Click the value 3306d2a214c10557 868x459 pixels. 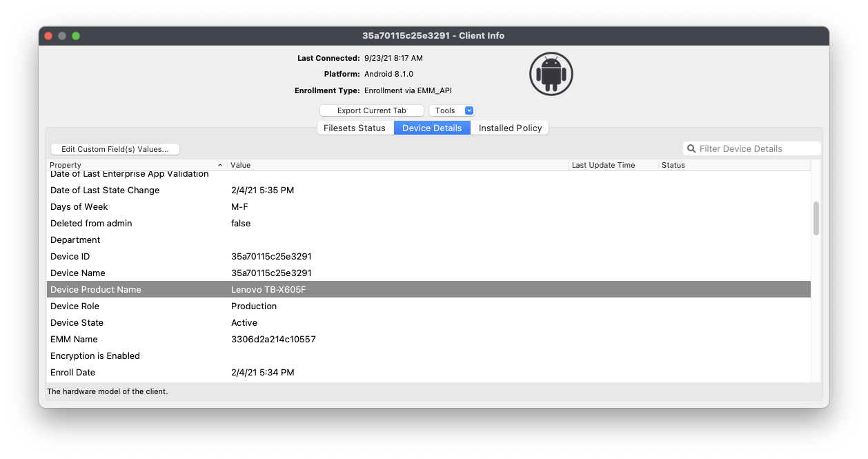pyautogui.click(x=273, y=340)
